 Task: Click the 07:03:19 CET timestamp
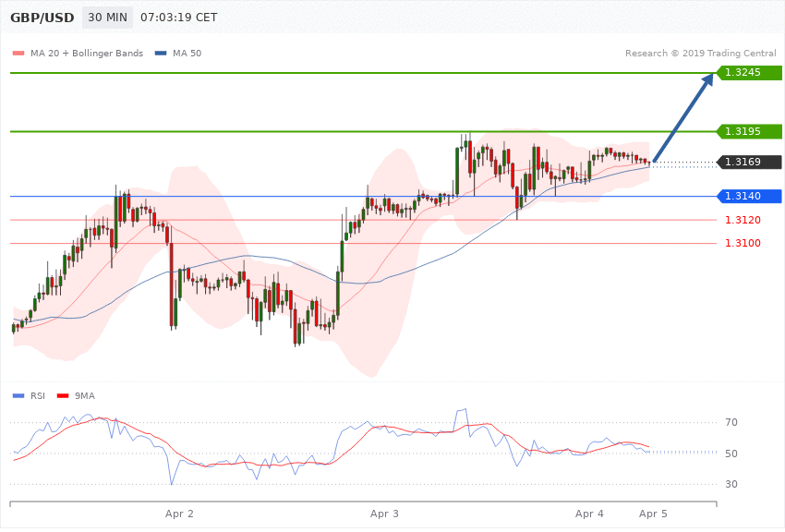(179, 18)
